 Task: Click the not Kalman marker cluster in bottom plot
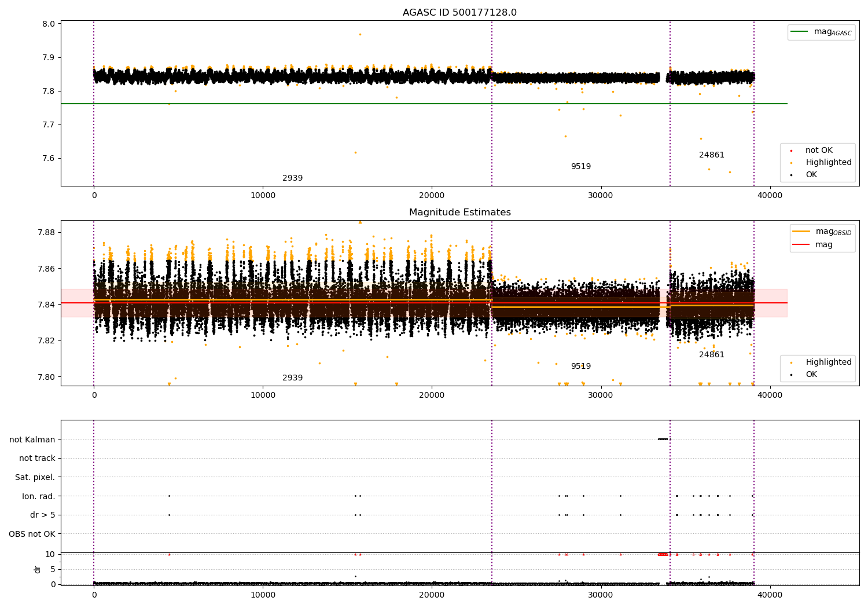tap(663, 439)
